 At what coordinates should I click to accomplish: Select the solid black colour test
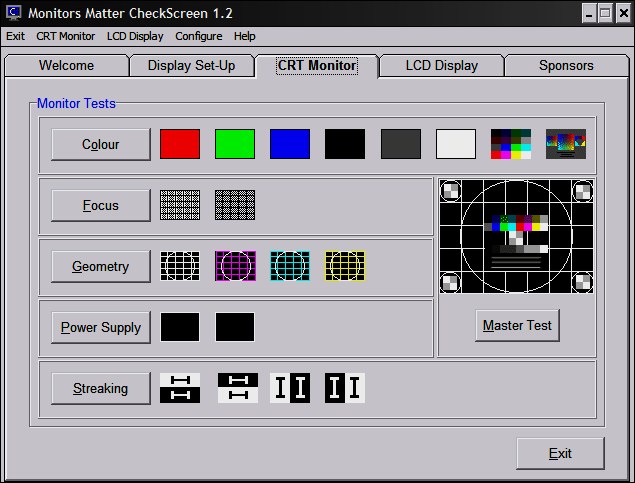(x=345, y=144)
